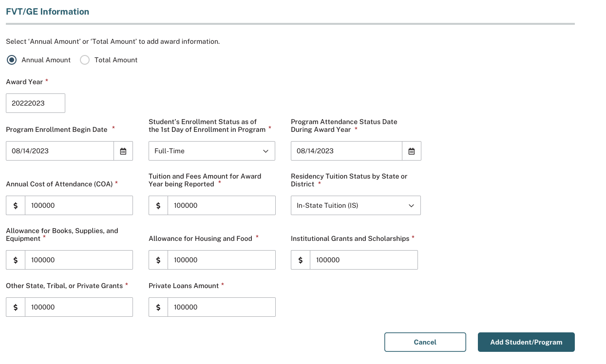
Task: Select the Annual Amount radio button
Action: pos(12,60)
